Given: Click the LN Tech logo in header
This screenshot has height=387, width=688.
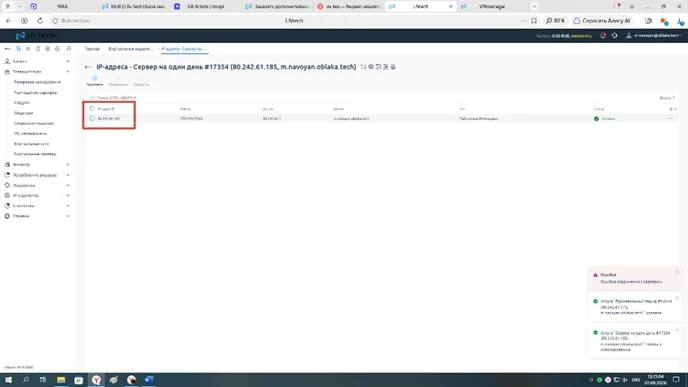Looking at the screenshot, I should point(36,36).
